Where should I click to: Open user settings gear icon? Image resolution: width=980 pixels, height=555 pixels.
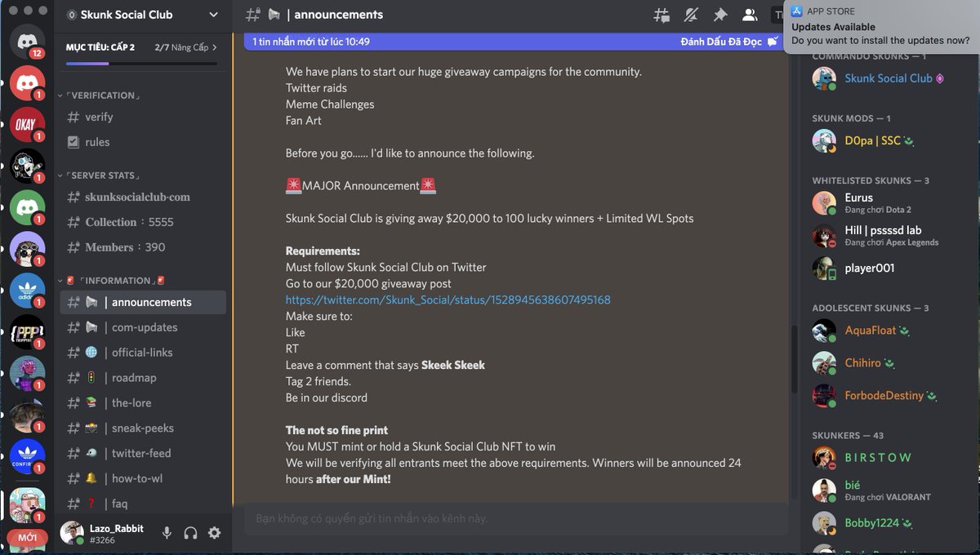[214, 533]
